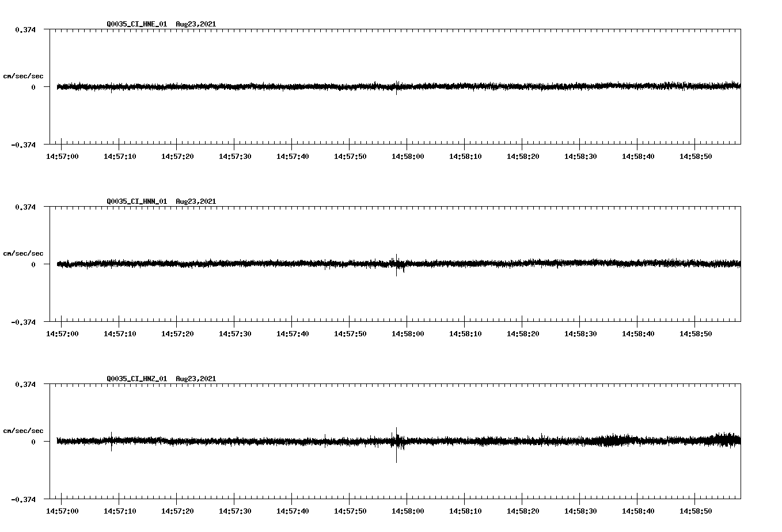
Task: Select the Q0035_CI_HNE_01 plot title
Action: click(x=161, y=24)
